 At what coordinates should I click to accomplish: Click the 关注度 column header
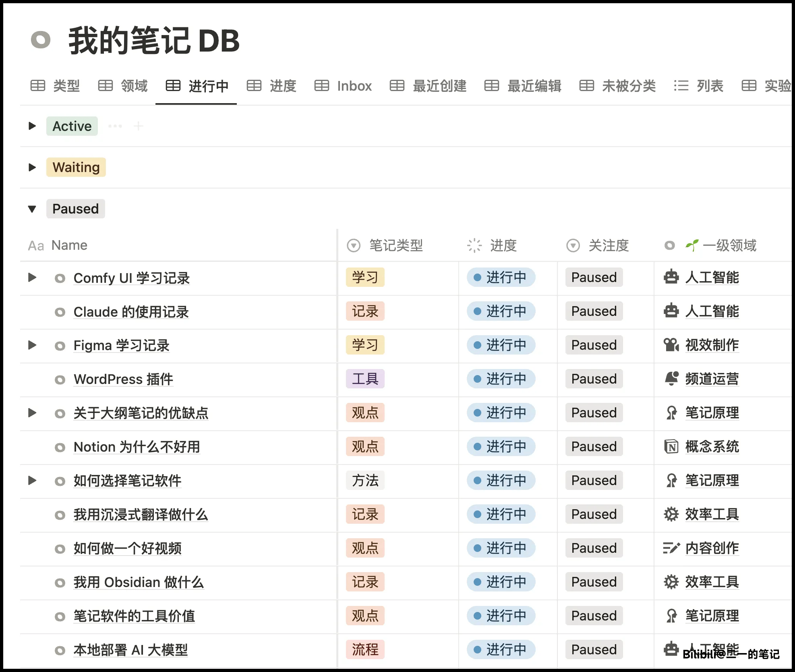(606, 245)
